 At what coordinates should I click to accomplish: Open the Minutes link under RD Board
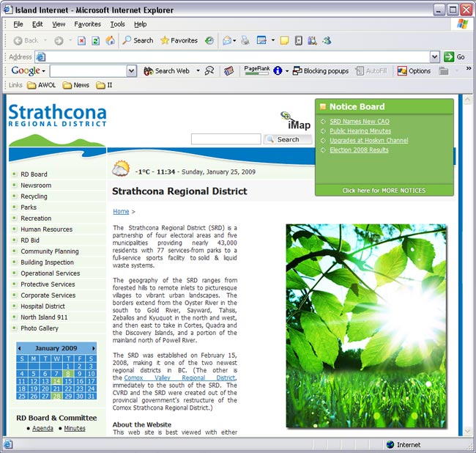coord(75,428)
